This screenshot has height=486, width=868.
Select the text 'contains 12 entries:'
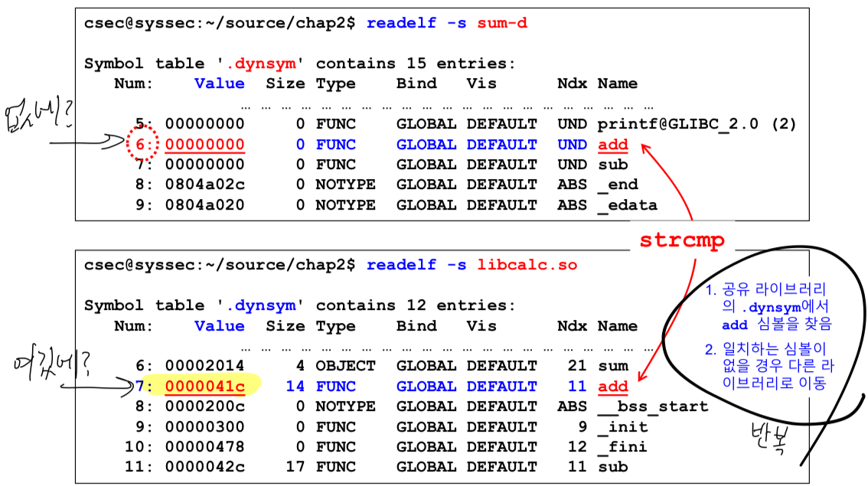click(415, 305)
